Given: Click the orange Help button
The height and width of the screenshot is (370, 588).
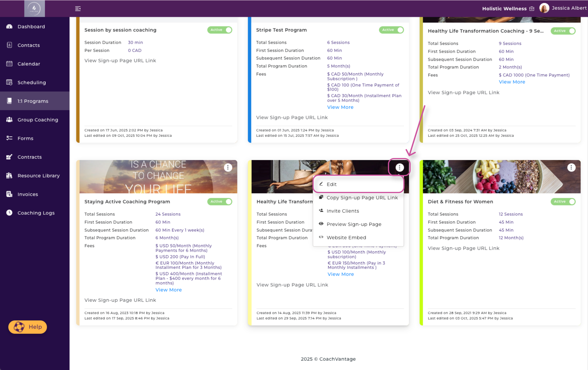Looking at the screenshot, I should [28, 327].
